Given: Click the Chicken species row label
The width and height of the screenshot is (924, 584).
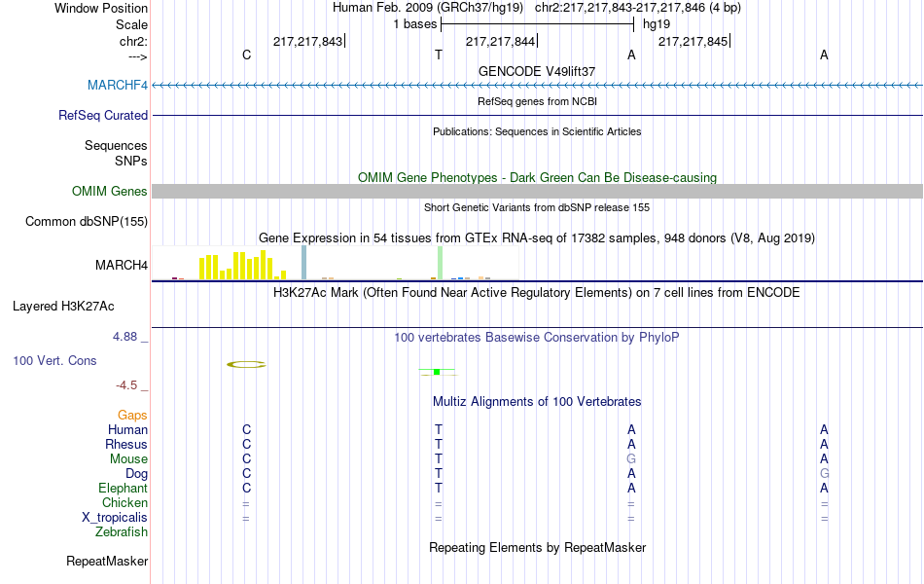Looking at the screenshot, I should [124, 502].
